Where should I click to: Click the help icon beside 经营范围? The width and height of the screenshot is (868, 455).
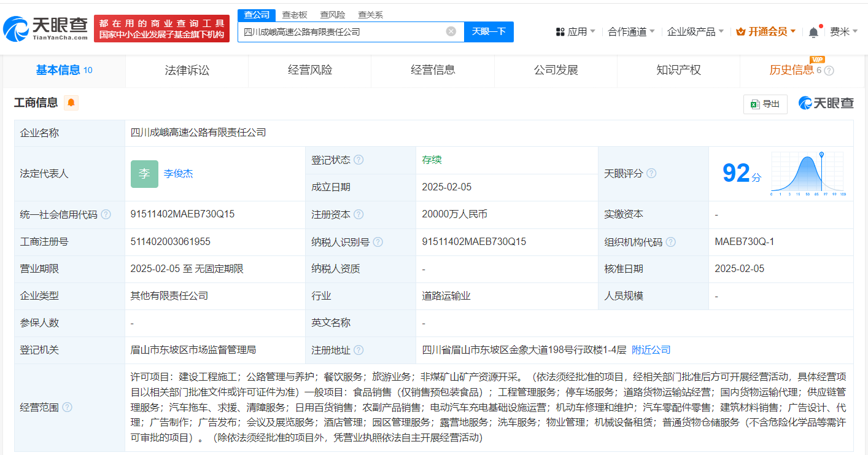67,407
